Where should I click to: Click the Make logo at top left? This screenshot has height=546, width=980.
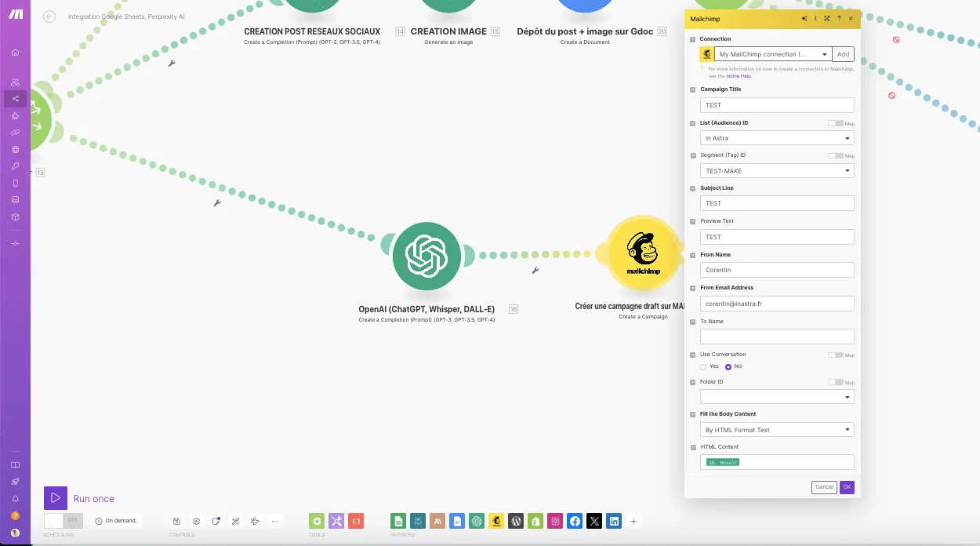(x=15, y=16)
